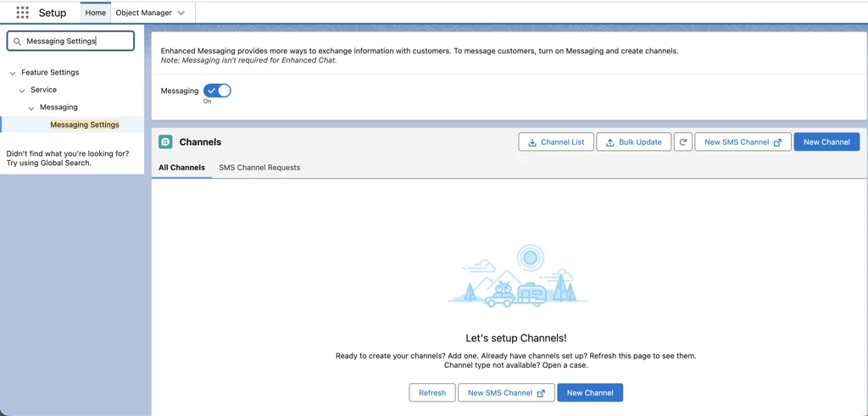The width and height of the screenshot is (868, 416).
Task: Switch to the All Channels tab
Action: click(181, 168)
